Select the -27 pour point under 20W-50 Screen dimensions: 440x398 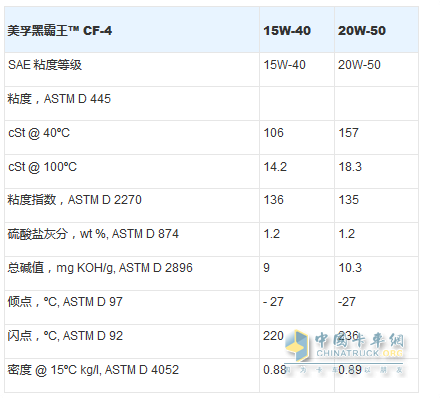[x=347, y=302]
